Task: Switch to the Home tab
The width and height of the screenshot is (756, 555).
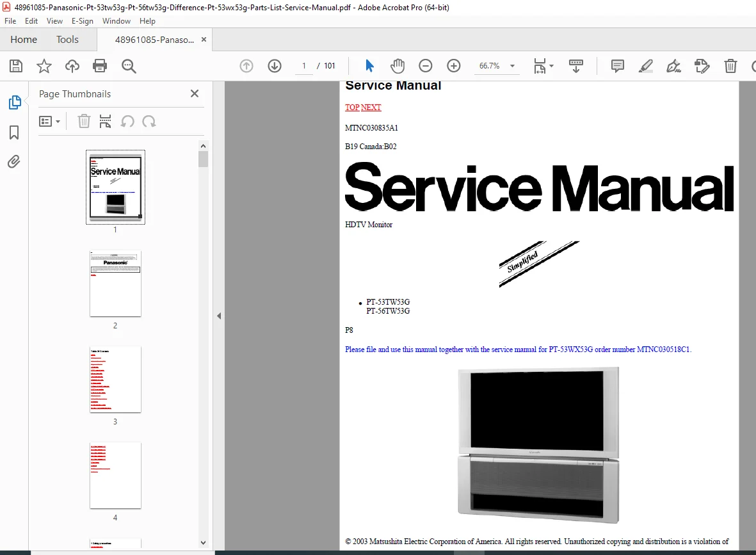Action: coord(24,40)
